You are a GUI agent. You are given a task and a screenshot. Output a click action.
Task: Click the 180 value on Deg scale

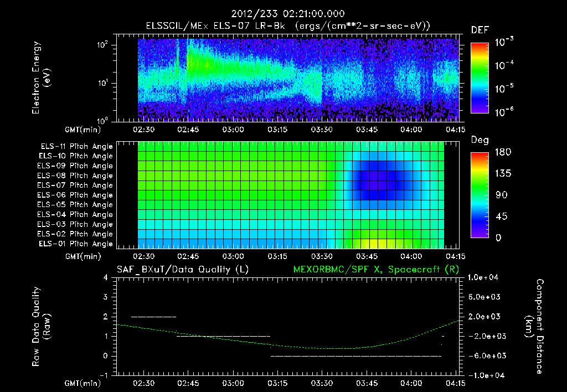click(503, 152)
